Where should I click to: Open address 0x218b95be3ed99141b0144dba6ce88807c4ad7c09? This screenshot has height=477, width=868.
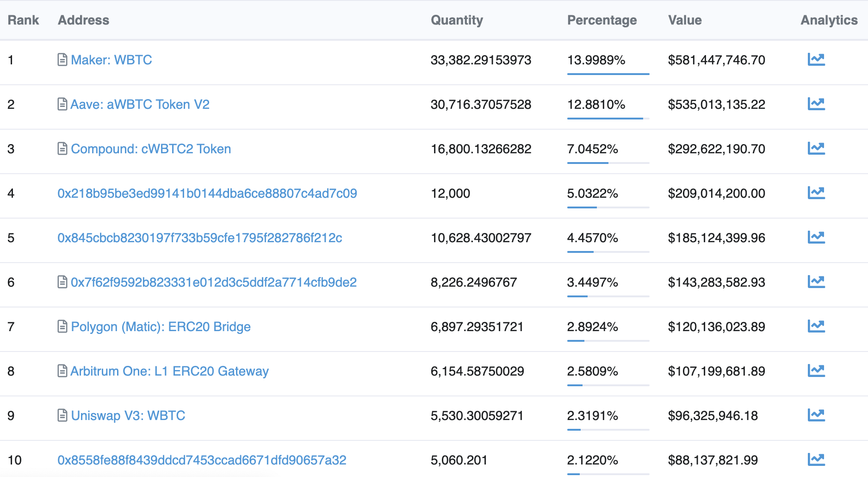207,193
